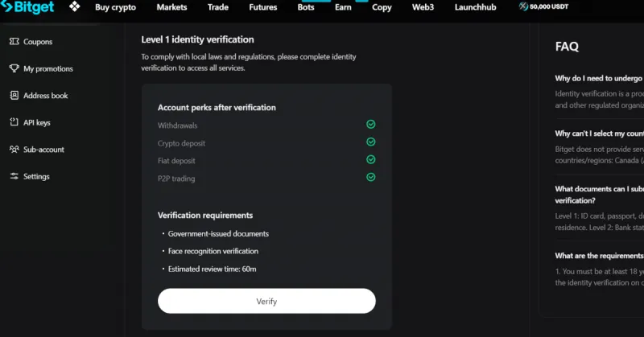Click the Coupons ticket icon
Image resolution: width=644 pixels, height=337 pixels.
click(14, 42)
